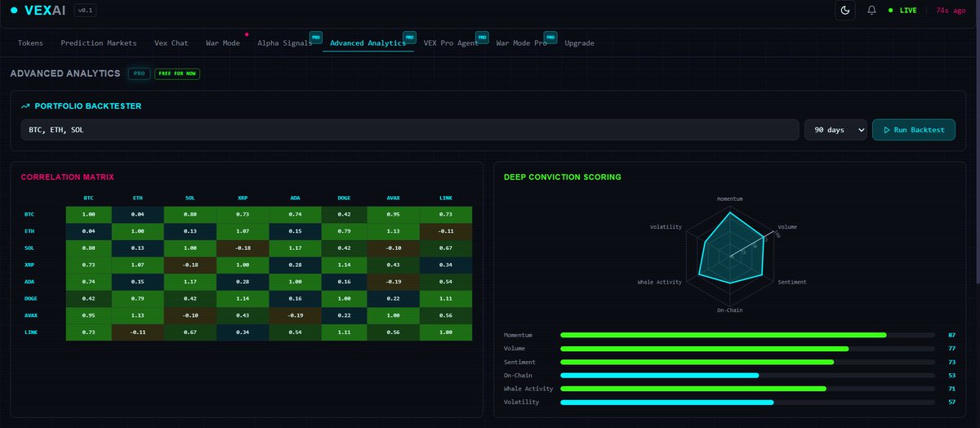The image size is (980, 428).
Task: Click the PRO badge beside Advanced Analytics heading
Action: (138, 74)
